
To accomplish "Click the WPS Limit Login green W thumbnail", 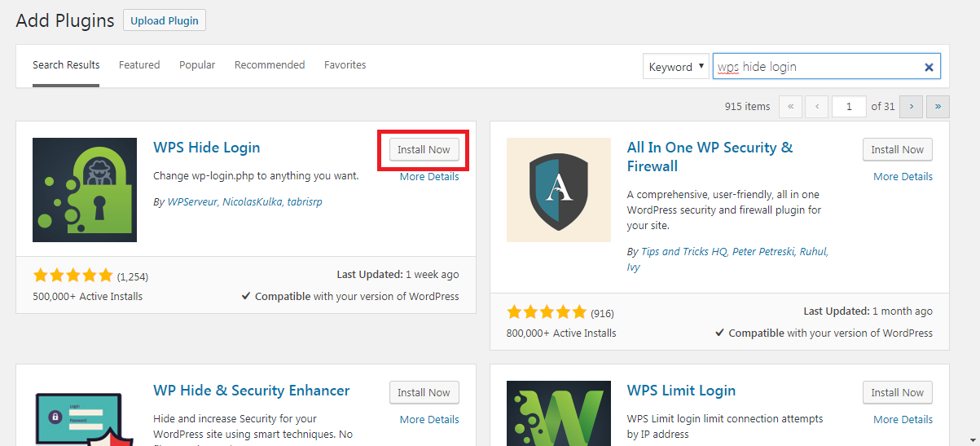I will (559, 413).
